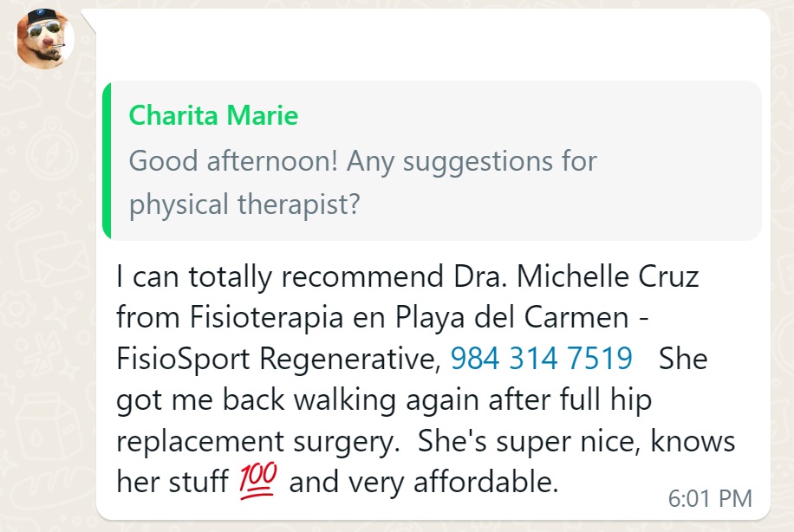Click the 6:01 PM timestamp

[x=710, y=498]
